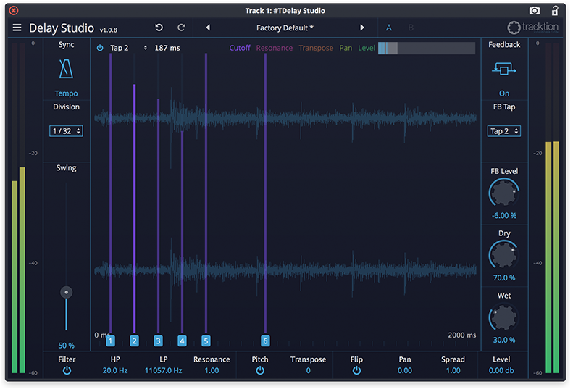Open the Factory Default preset list
The width and height of the screenshot is (573, 392).
(x=285, y=28)
